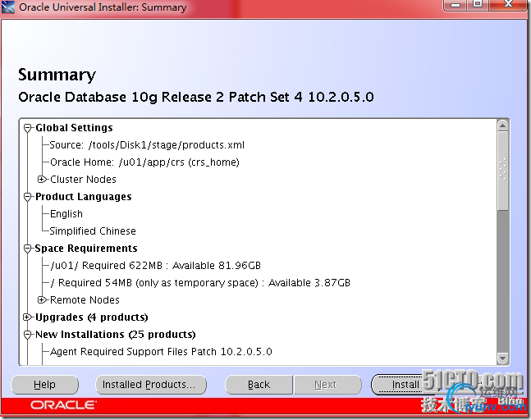
Task: Collapse New Installations (25 products) node
Action: (x=28, y=335)
